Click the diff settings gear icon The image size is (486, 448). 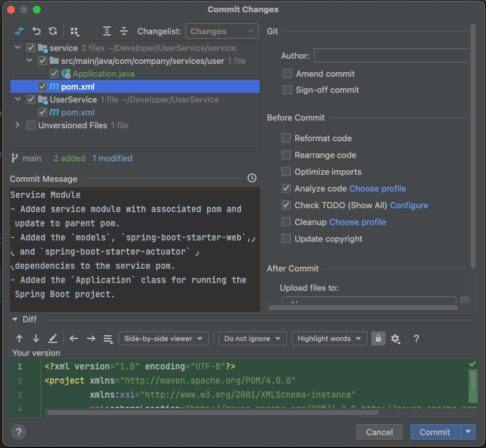(396, 338)
